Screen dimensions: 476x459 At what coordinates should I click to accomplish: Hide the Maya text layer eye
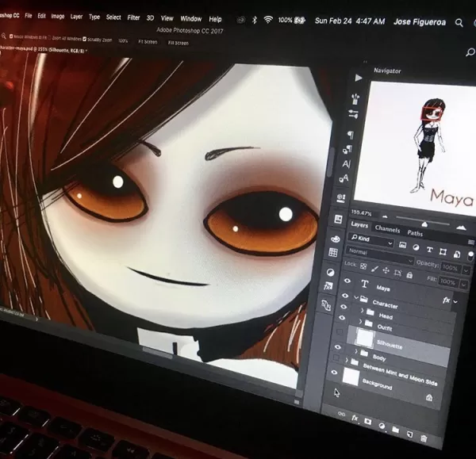[x=347, y=281]
